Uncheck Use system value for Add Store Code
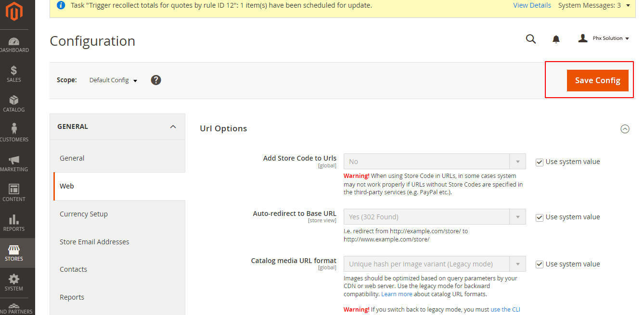Screen dimensions: 644x315 click(540, 162)
